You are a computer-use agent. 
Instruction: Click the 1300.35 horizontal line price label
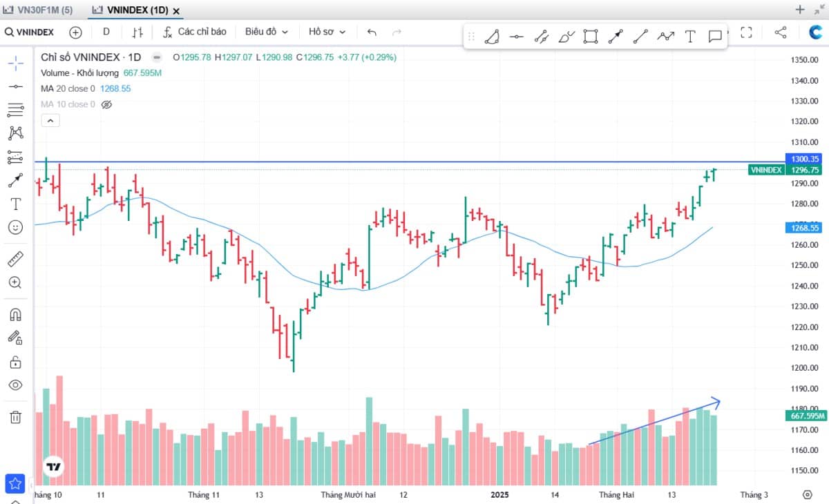(x=805, y=159)
